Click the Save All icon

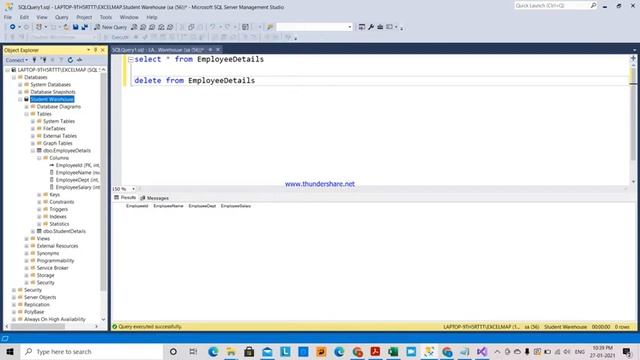point(84,27)
